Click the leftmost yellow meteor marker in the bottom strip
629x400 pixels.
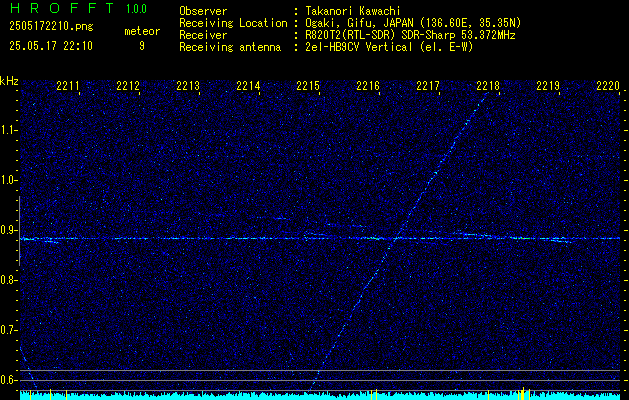coord(30,394)
